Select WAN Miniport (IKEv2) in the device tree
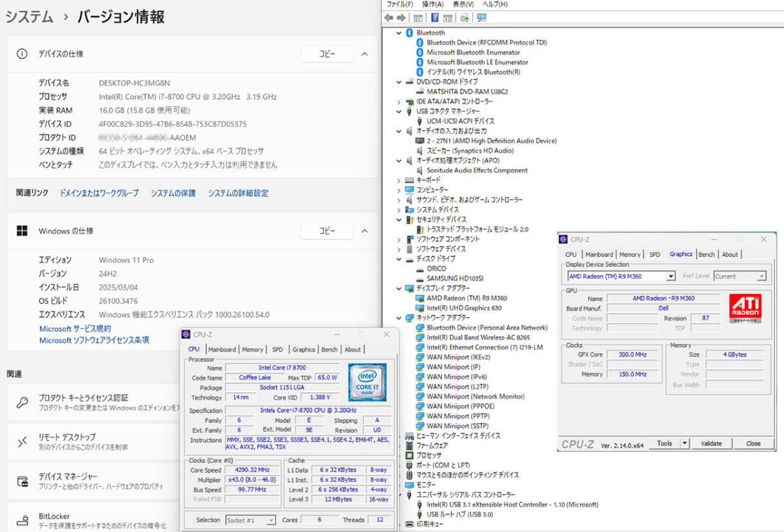The image size is (784, 532). tap(457, 357)
